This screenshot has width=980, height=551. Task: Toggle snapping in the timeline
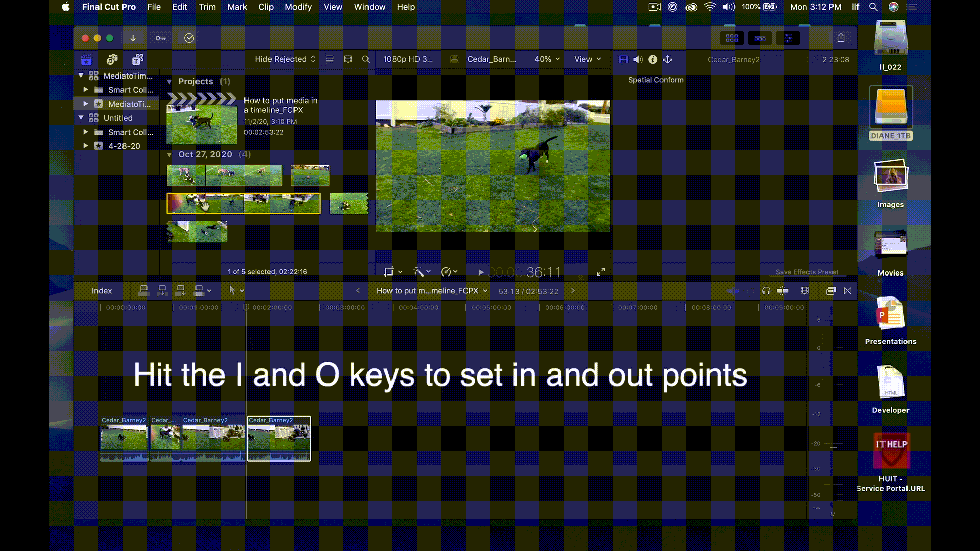click(782, 291)
